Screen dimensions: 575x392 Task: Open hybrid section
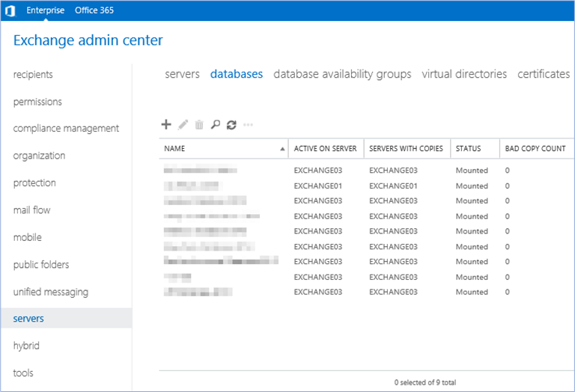[x=26, y=346]
